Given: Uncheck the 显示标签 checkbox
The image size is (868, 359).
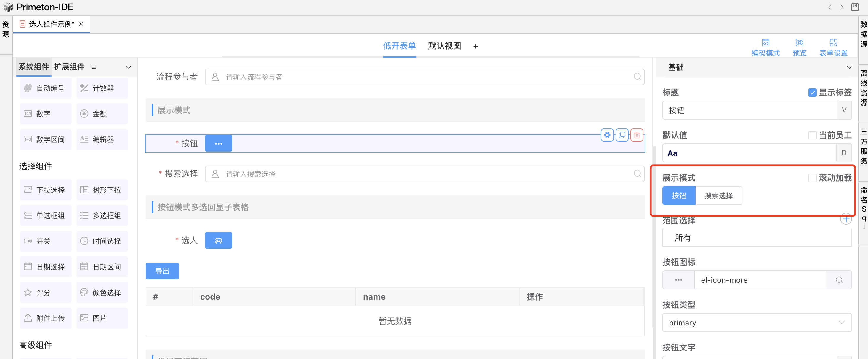Looking at the screenshot, I should (x=812, y=93).
